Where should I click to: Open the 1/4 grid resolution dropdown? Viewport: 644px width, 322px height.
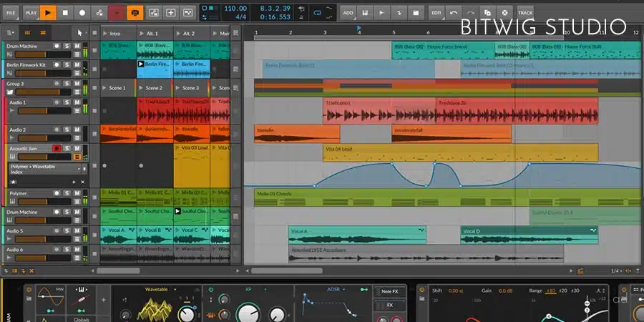coord(616,271)
